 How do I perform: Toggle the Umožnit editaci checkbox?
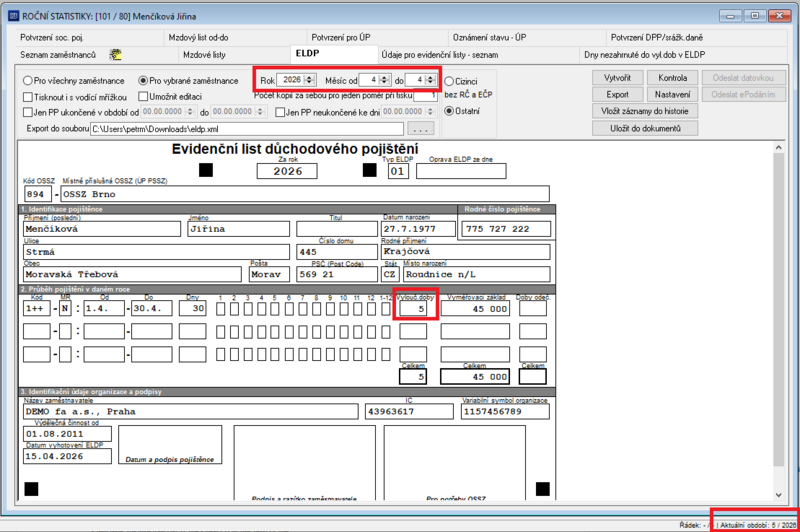tap(143, 96)
